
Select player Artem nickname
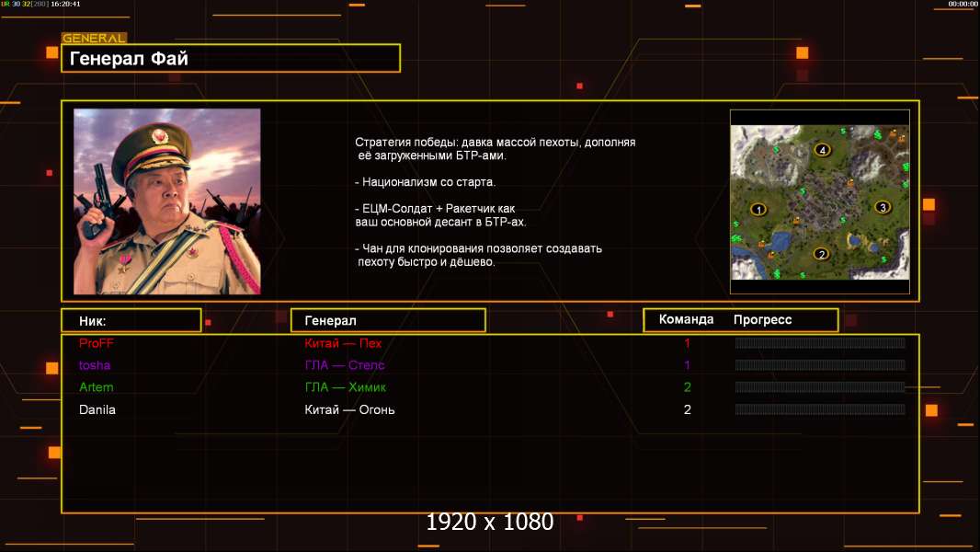(97, 387)
